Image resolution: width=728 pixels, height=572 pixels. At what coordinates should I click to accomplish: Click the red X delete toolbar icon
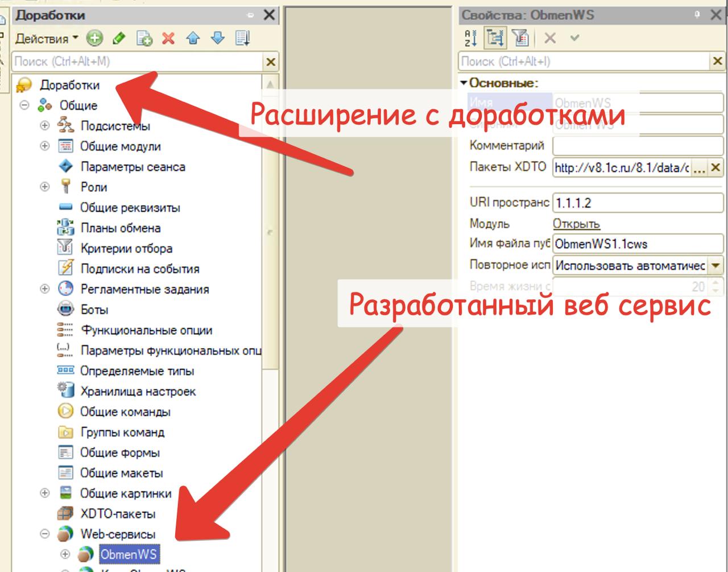(168, 39)
